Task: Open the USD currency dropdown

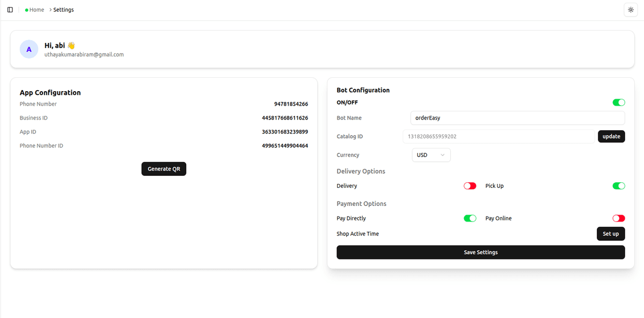Action: pos(431,154)
